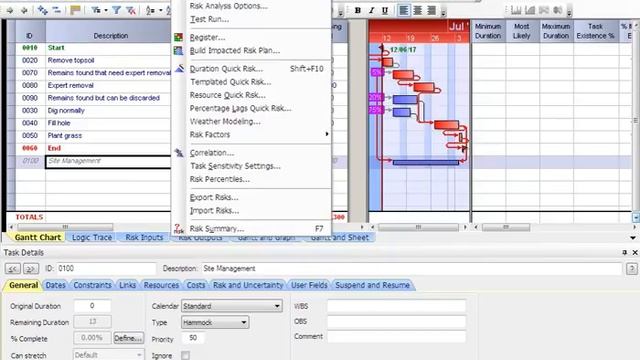Switch to the Risk Inputs tab
This screenshot has width=640, height=360.
pyautogui.click(x=144, y=237)
